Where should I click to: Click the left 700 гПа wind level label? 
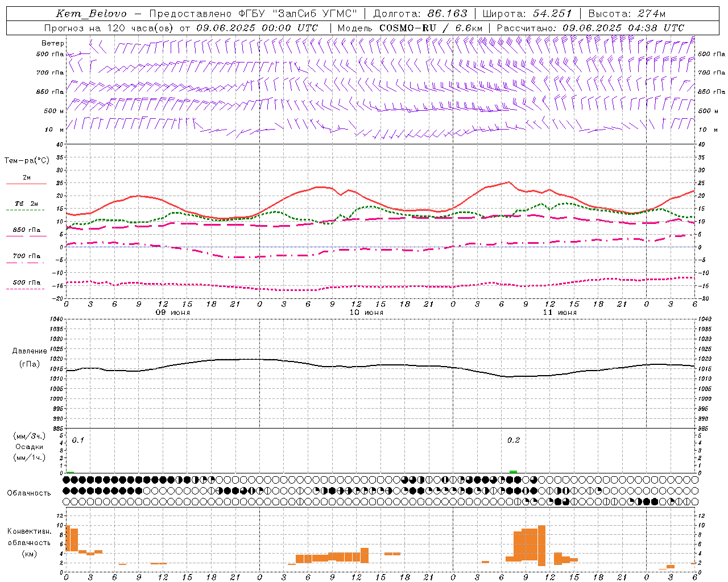coord(50,73)
